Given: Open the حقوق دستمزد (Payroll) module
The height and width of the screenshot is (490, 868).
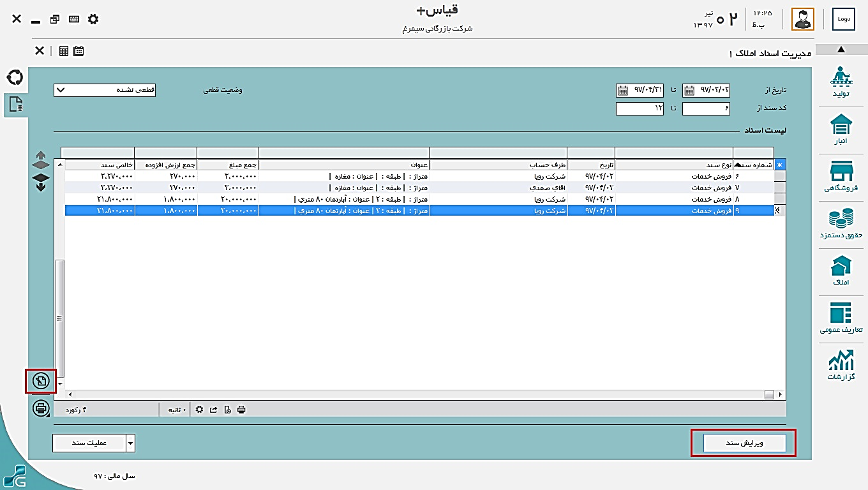Looking at the screenshot, I should 841,224.
